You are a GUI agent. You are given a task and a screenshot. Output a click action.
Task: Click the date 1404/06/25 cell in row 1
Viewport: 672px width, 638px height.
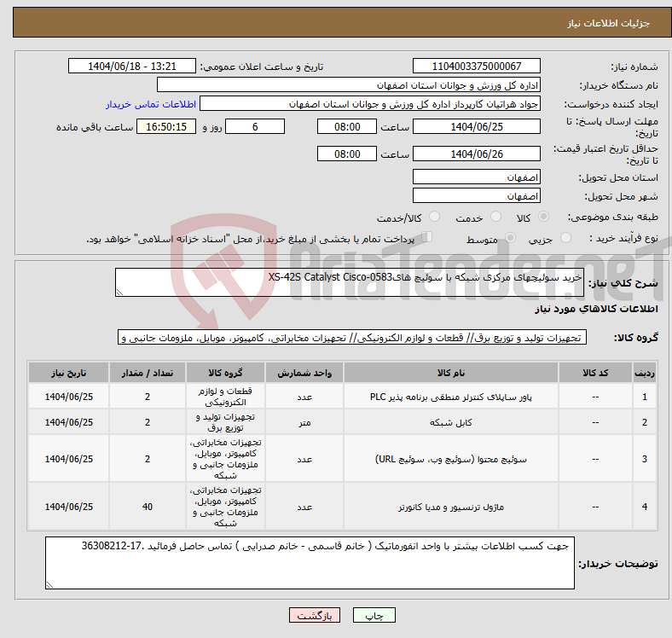point(68,397)
